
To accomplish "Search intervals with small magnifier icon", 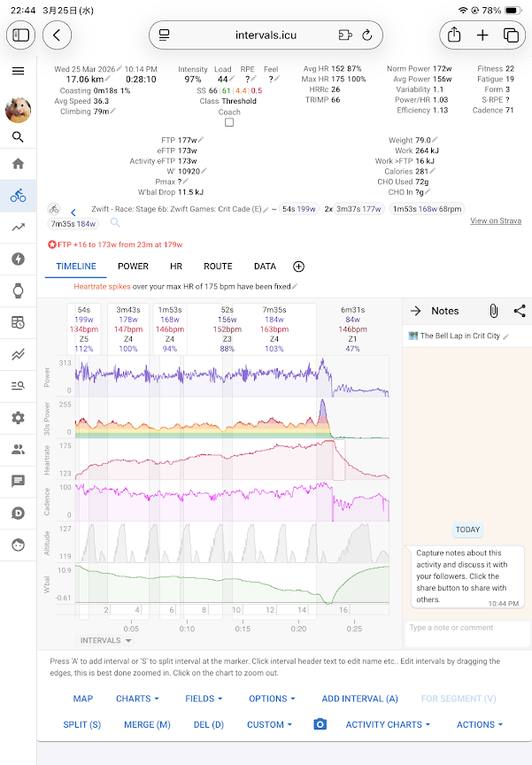I will (115, 223).
